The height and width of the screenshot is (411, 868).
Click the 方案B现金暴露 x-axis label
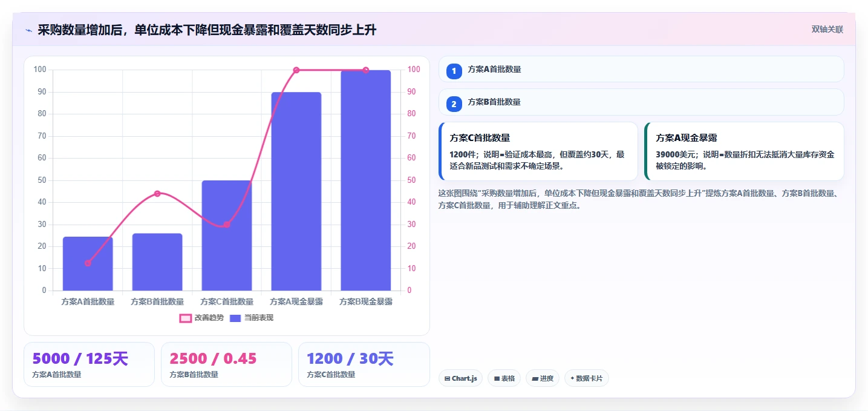pyautogui.click(x=366, y=301)
